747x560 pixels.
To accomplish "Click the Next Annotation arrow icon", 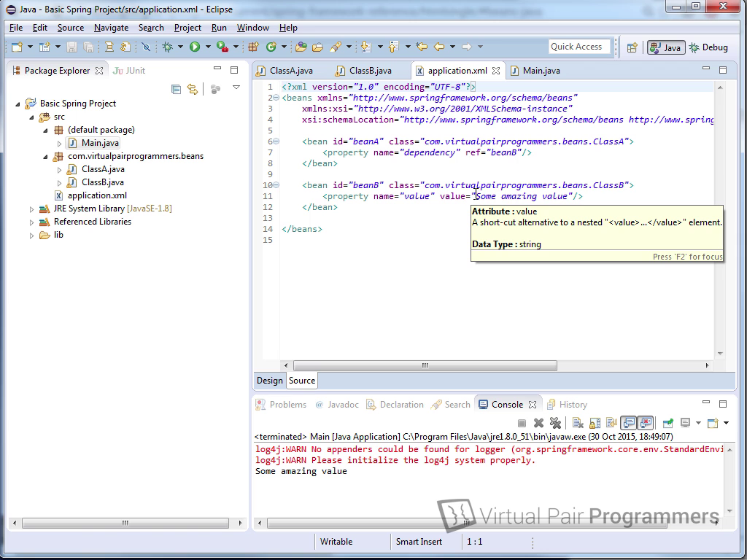I will tap(365, 47).
